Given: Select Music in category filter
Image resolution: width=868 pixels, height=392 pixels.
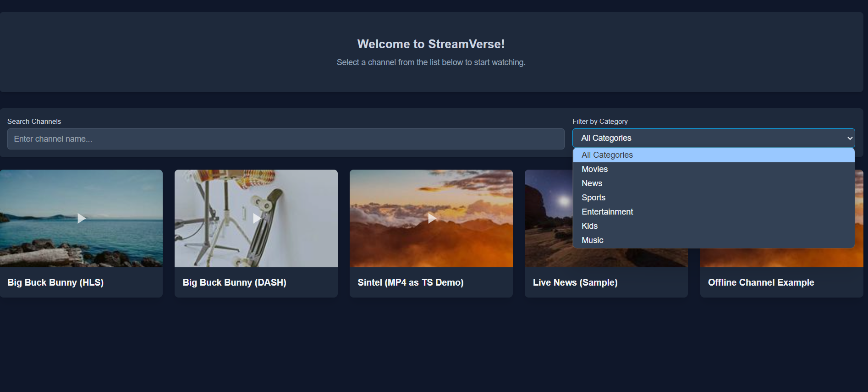Looking at the screenshot, I should tap(592, 240).
